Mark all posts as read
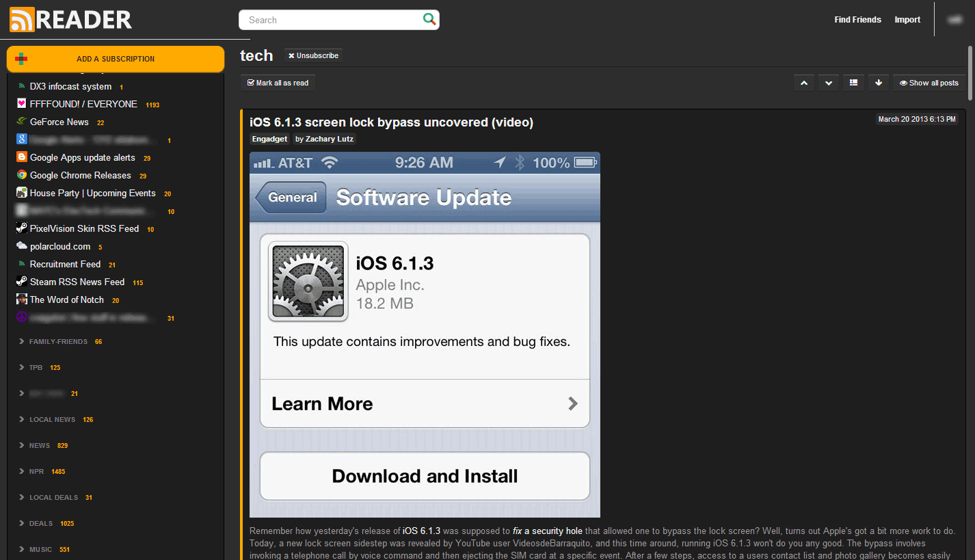Image resolution: width=975 pixels, height=560 pixels. point(278,83)
